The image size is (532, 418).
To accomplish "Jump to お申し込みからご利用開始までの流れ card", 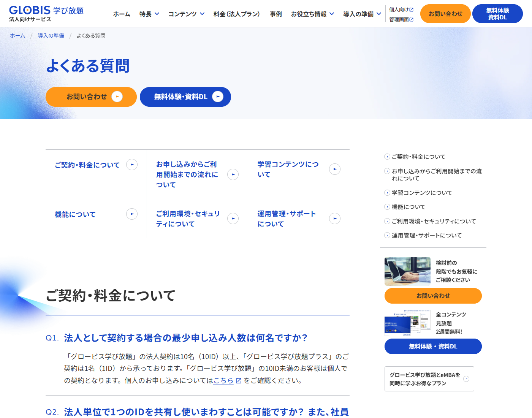I will coord(197,174).
